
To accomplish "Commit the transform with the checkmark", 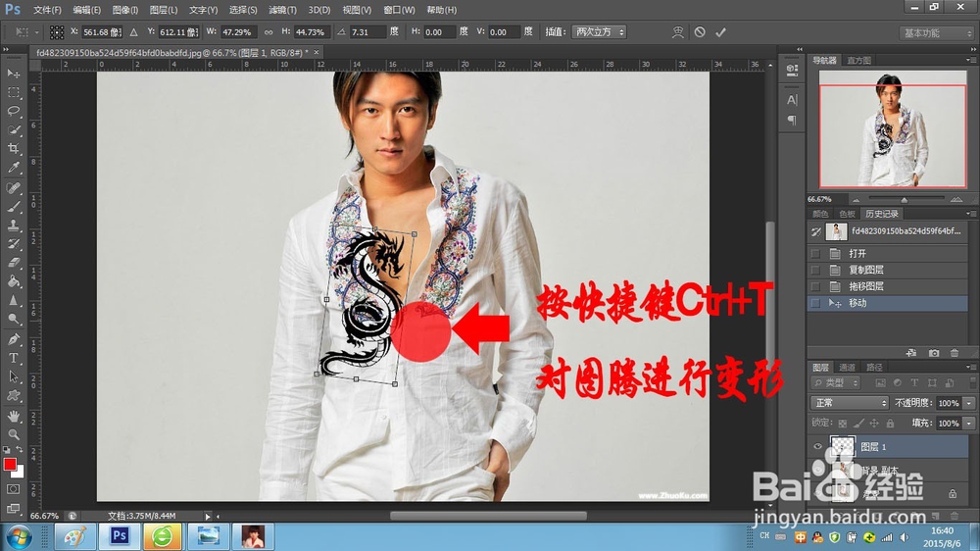I will point(720,32).
